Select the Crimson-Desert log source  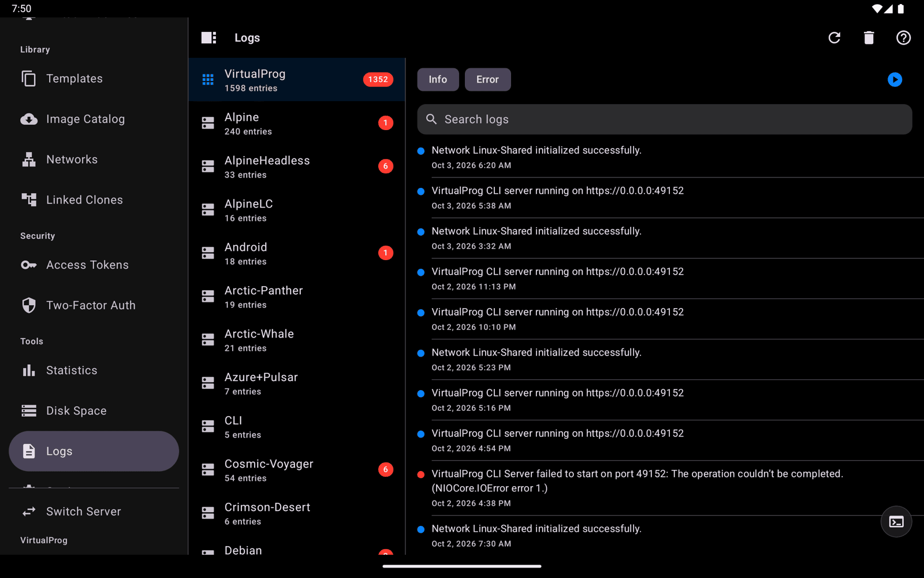point(297,513)
